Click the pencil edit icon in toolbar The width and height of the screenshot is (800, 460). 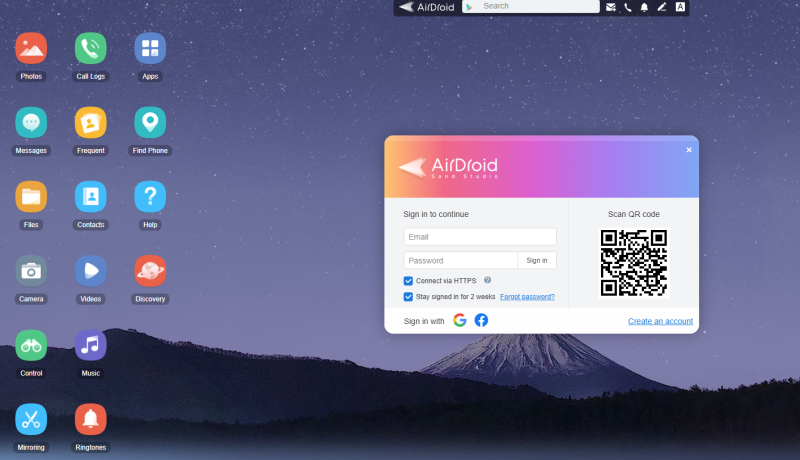tap(662, 7)
